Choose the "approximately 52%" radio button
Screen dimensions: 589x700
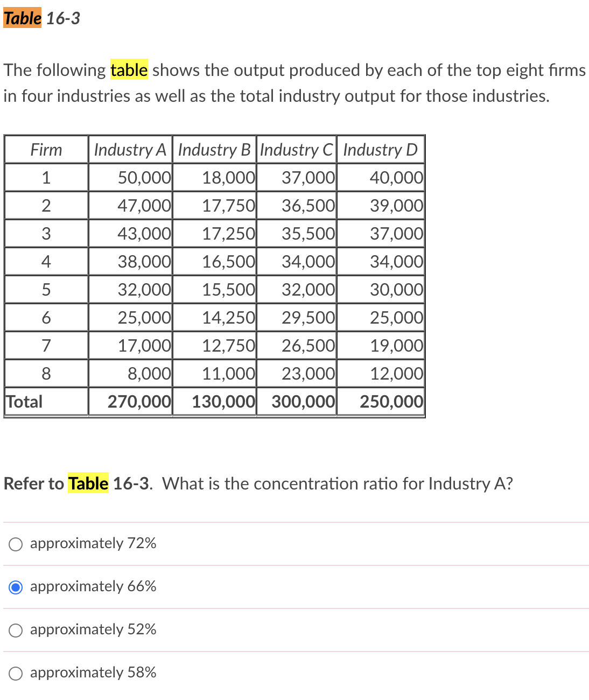[15, 630]
